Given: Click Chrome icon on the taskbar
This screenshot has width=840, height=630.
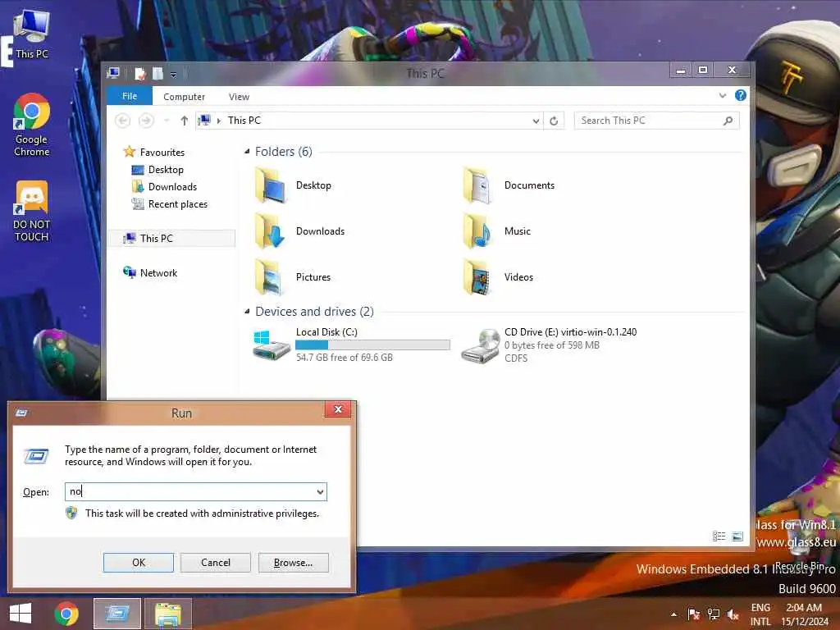Looking at the screenshot, I should tap(66, 614).
